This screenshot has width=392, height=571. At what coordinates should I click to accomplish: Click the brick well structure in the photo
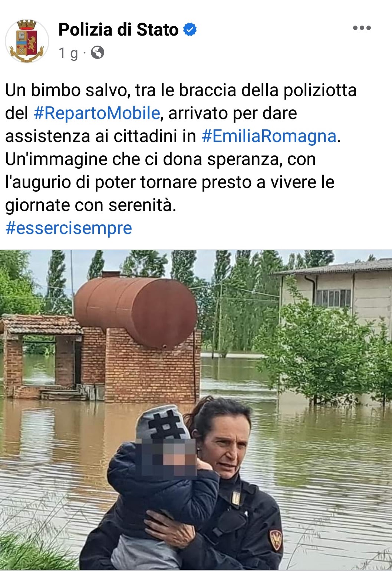click(x=41, y=356)
